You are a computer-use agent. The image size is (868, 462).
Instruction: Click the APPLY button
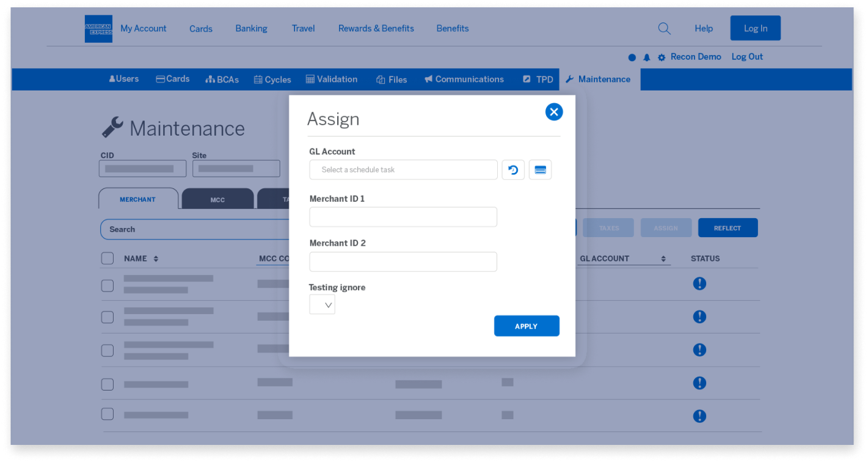point(527,326)
